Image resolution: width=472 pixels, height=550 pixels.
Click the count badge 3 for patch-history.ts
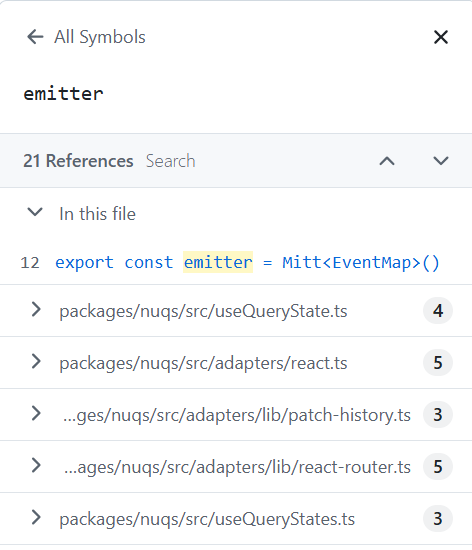(438, 414)
